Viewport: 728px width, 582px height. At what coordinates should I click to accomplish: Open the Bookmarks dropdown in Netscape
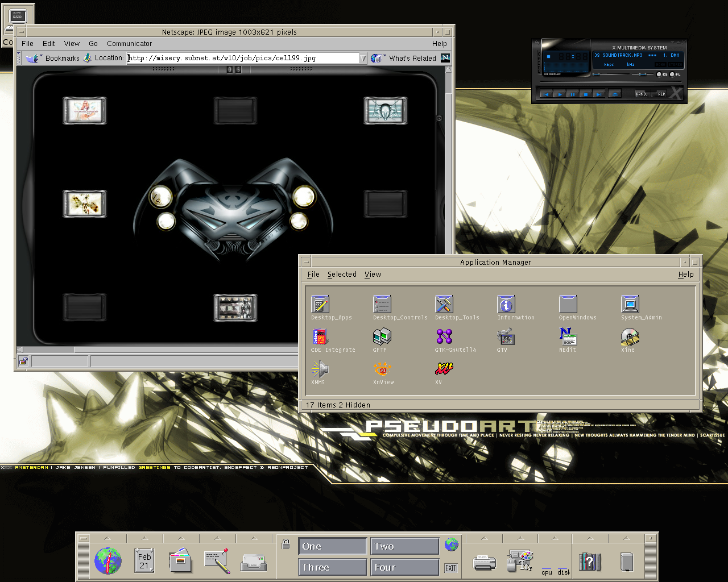pyautogui.click(x=56, y=58)
